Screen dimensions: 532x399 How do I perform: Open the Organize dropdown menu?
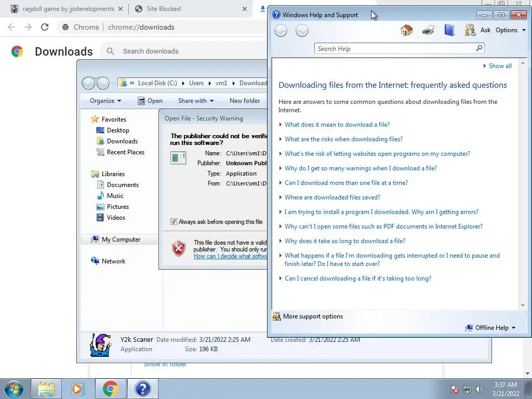pyautogui.click(x=105, y=101)
